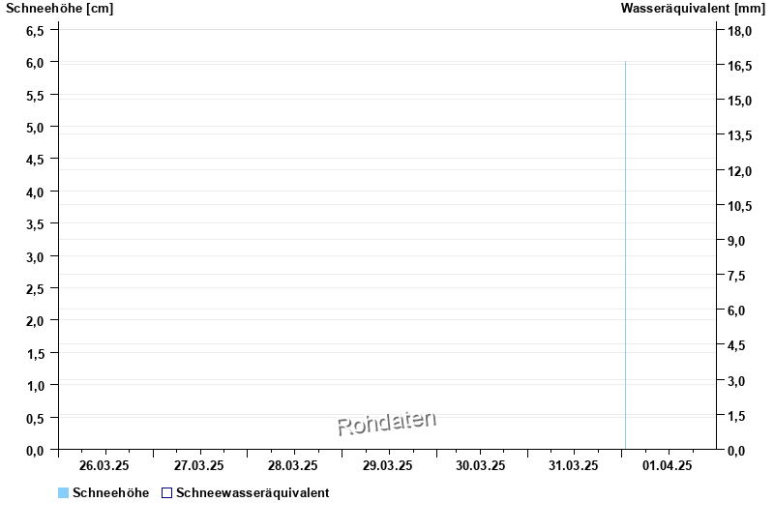This screenshot has width=774, height=532.
Task: Click the 18,0 label on Wasseräquivalent axis
Action: (x=740, y=32)
